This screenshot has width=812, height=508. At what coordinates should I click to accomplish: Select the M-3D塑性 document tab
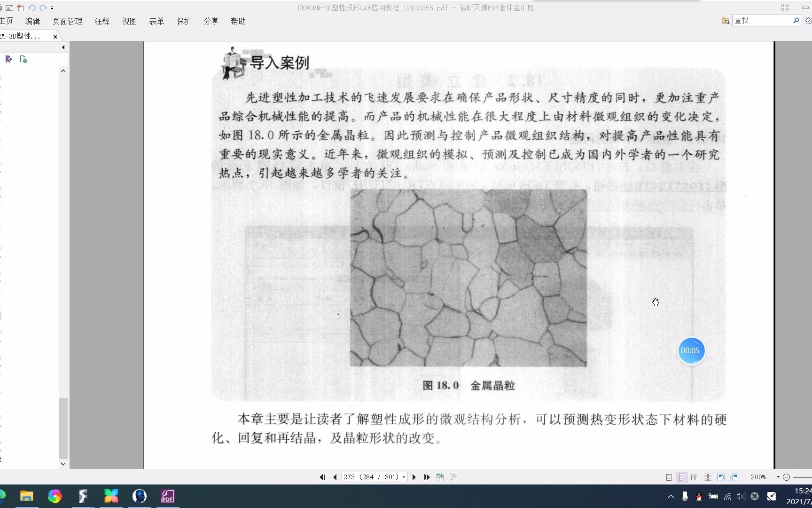[21, 36]
